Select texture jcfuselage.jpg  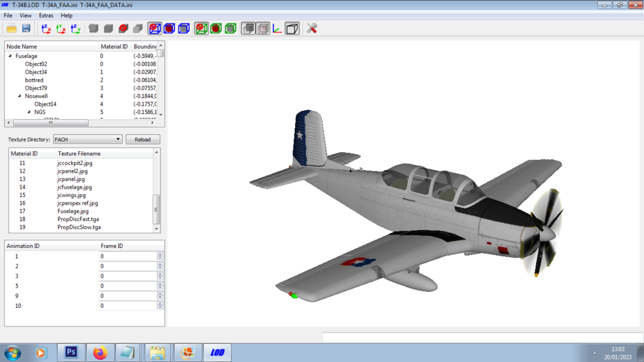point(74,187)
